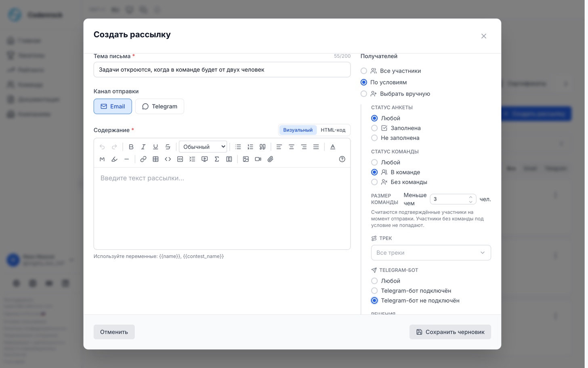The image size is (588, 368).
Task: Insert a numbered list
Action: click(x=250, y=147)
